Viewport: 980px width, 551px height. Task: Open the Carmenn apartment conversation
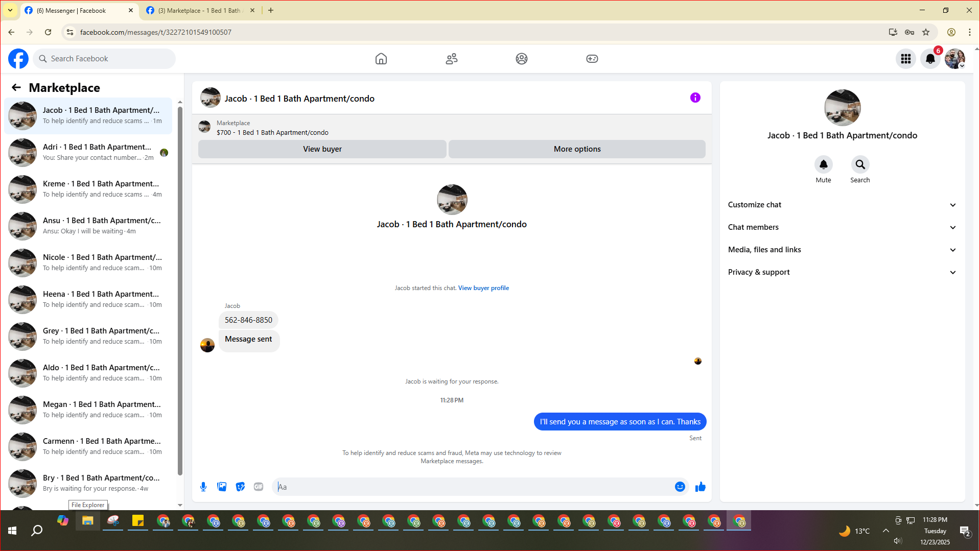click(x=88, y=446)
